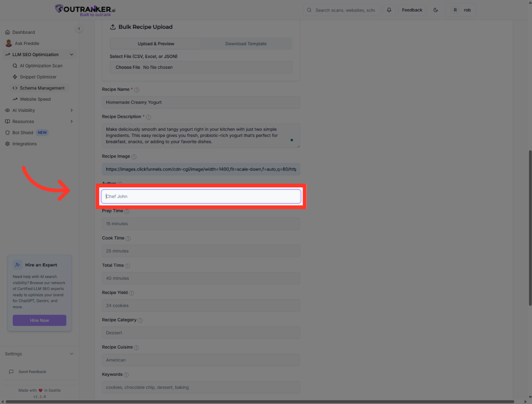Viewport: 532px width, 404px height.
Task: Click Choose File button
Action: [128, 67]
